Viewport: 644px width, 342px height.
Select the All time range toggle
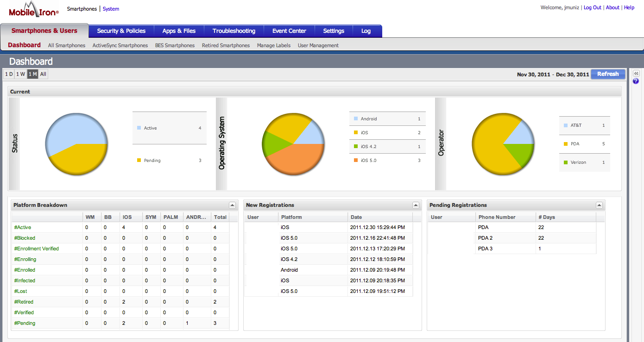point(43,74)
